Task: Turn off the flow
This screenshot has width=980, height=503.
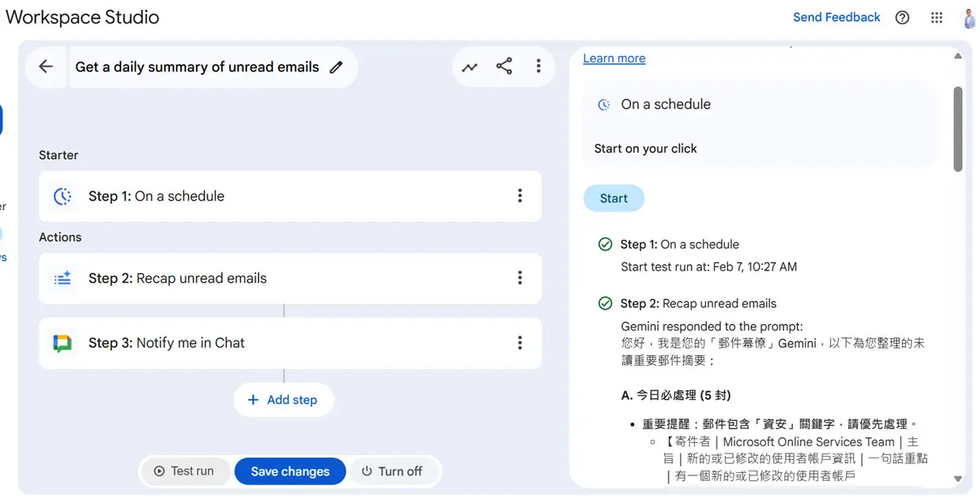Action: coord(393,471)
